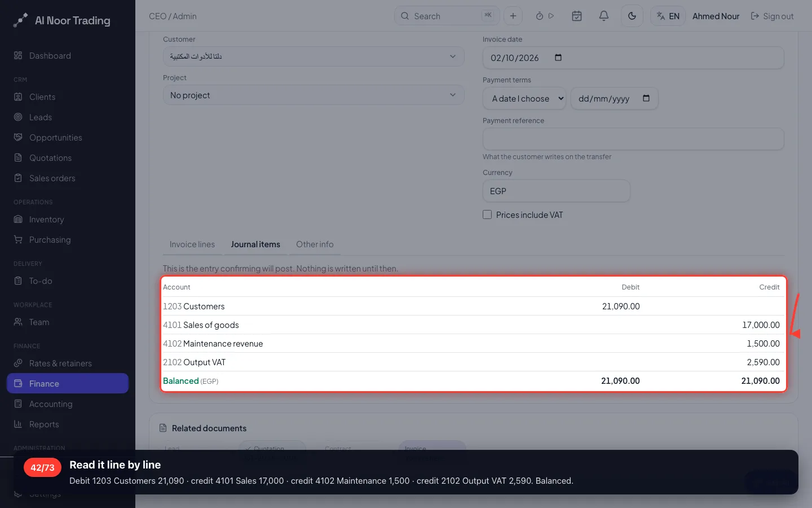Click the "4102 Maintenance revenue" account
This screenshot has height=508, width=812.
pyautogui.click(x=213, y=344)
